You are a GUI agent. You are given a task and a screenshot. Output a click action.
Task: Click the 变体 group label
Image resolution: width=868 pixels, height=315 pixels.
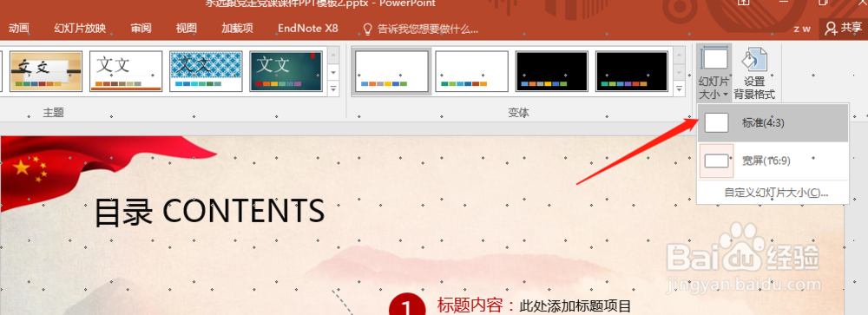point(519,113)
